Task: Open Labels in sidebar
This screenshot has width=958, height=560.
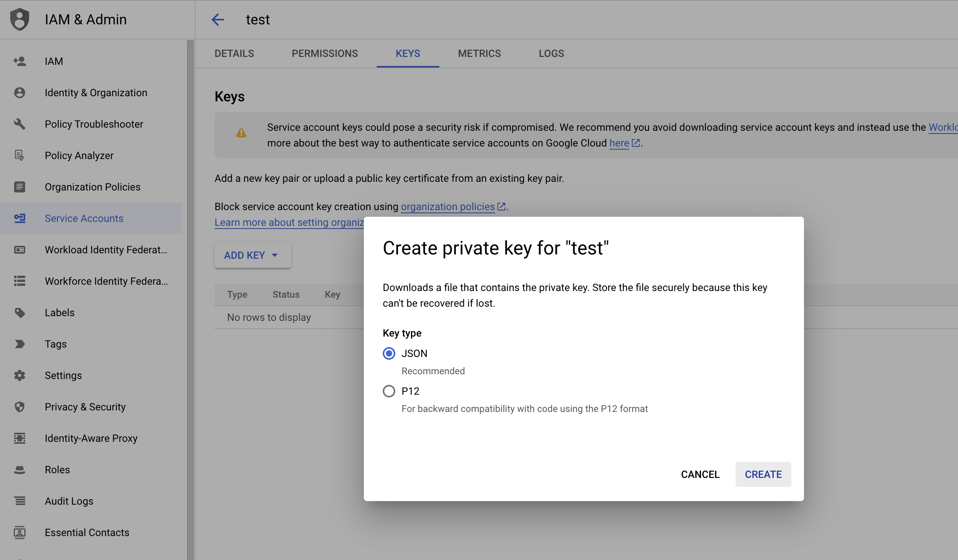Action: click(91, 313)
